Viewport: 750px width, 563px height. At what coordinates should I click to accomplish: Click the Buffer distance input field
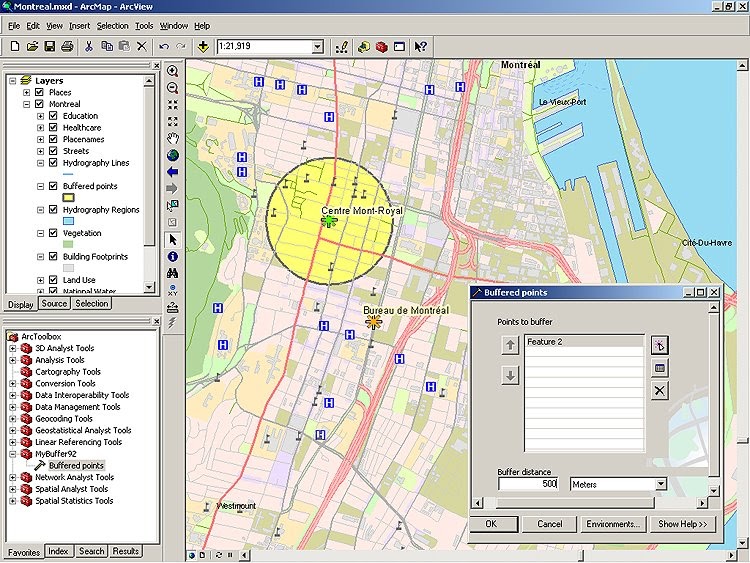point(529,484)
